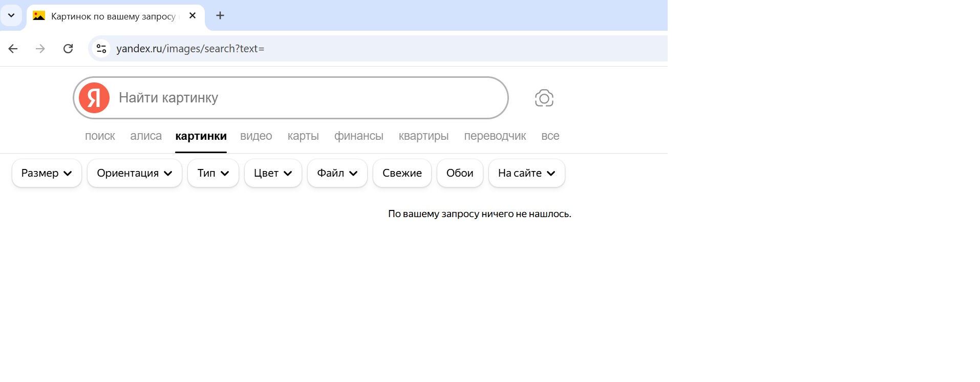
Task: Open квартиры section
Action: 423,136
